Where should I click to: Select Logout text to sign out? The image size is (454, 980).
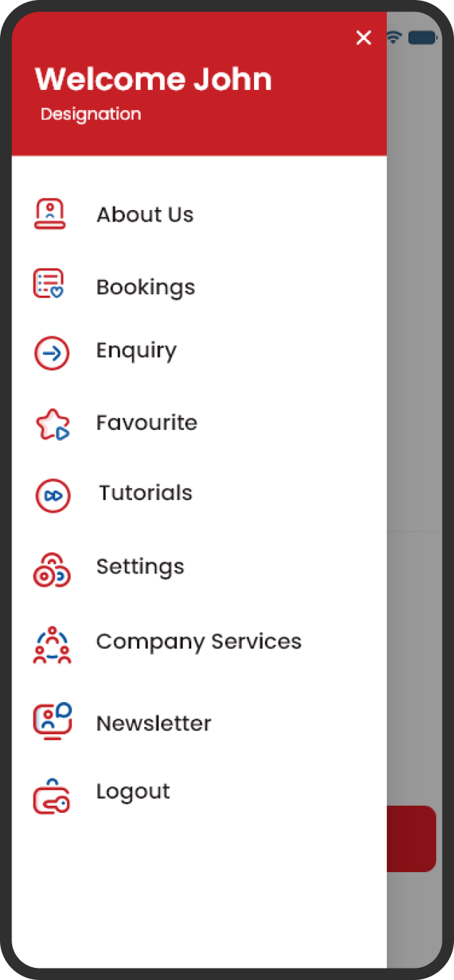click(x=133, y=791)
